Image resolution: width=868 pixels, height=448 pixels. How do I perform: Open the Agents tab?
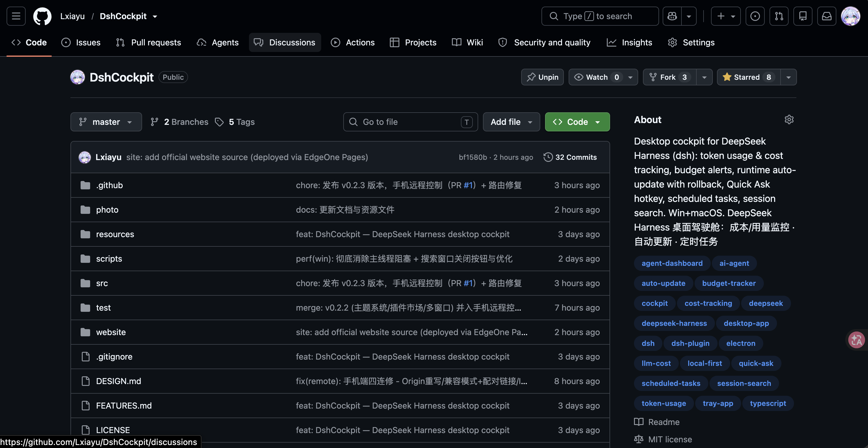218,42
